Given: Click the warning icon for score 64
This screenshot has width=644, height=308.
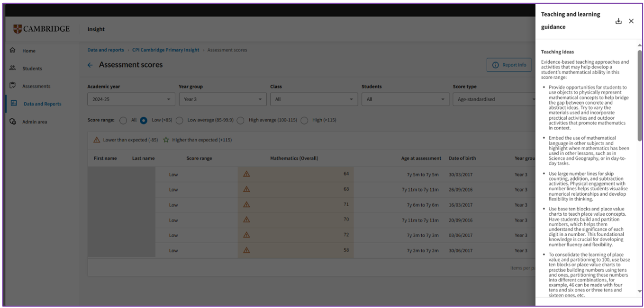Looking at the screenshot, I should 246,174.
